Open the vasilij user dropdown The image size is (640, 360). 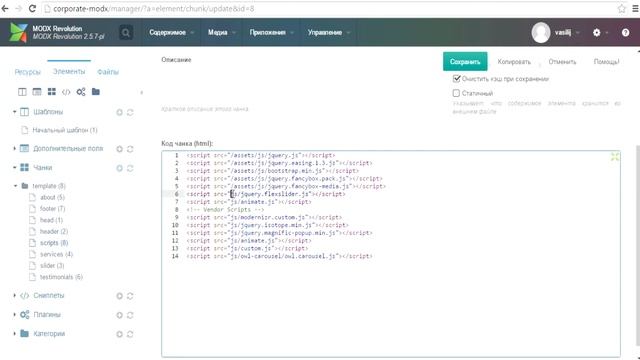tap(567, 33)
